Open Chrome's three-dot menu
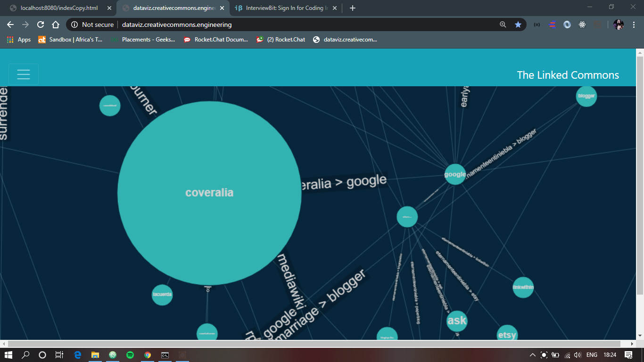This screenshot has height=362, width=644. click(634, 25)
